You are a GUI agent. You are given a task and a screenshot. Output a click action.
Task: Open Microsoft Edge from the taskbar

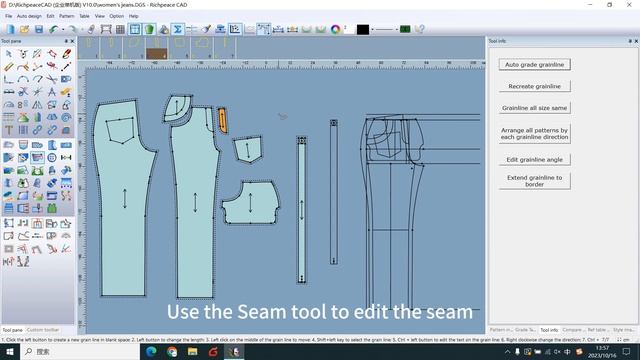coord(151,351)
